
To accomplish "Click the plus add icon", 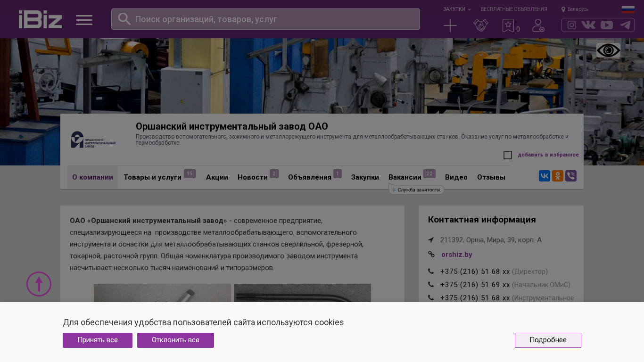I will point(450,25).
